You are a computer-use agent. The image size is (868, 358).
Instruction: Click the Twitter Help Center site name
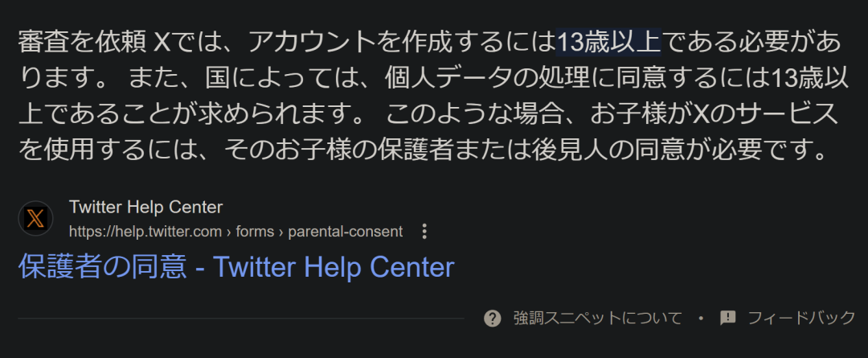pyautogui.click(x=145, y=208)
